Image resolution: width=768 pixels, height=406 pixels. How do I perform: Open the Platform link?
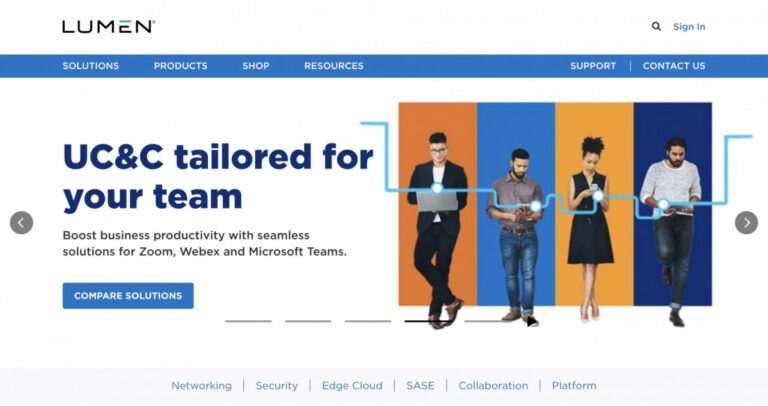(574, 386)
